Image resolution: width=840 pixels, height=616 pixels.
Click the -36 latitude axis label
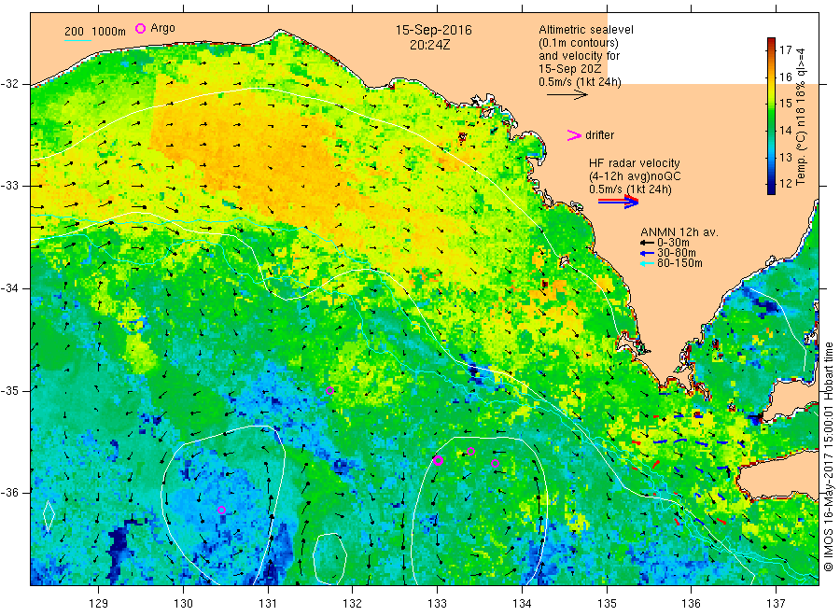pyautogui.click(x=9, y=492)
